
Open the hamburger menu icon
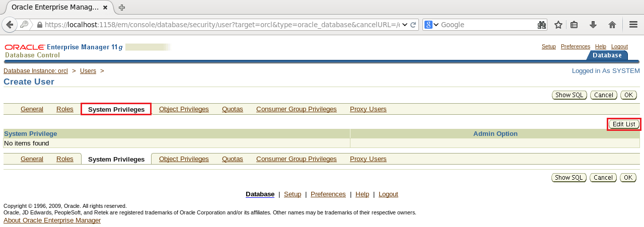(x=633, y=25)
